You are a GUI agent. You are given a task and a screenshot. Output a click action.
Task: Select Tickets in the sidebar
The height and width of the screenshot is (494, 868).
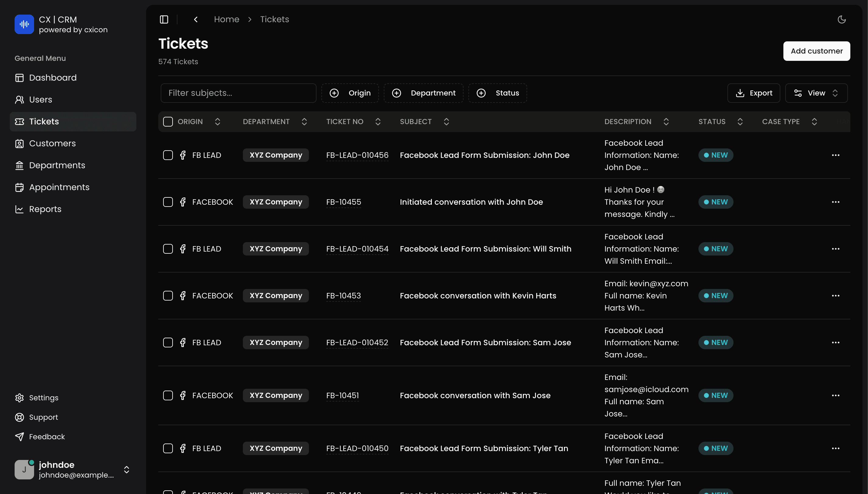[73, 121]
